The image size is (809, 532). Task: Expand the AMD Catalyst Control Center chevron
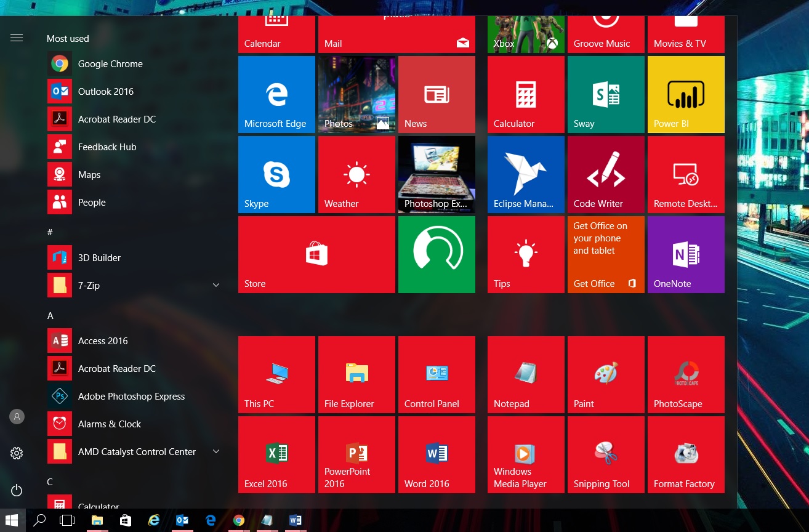point(216,451)
